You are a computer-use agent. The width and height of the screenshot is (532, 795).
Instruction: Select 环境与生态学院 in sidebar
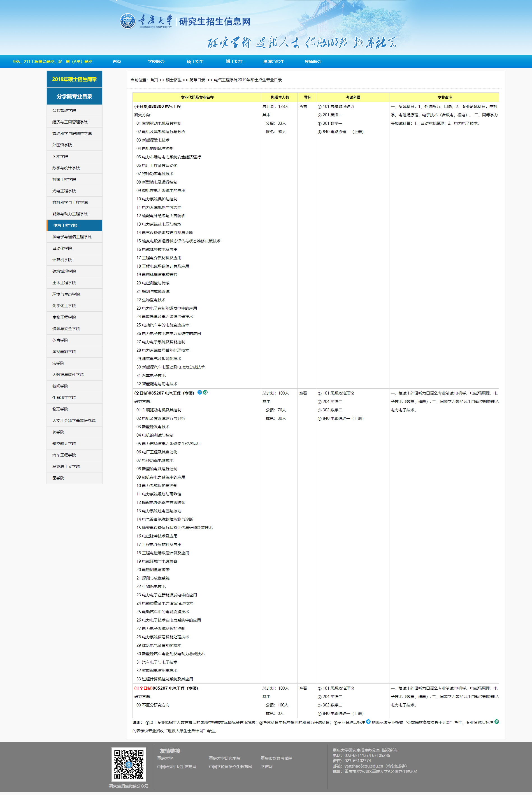coord(74,294)
